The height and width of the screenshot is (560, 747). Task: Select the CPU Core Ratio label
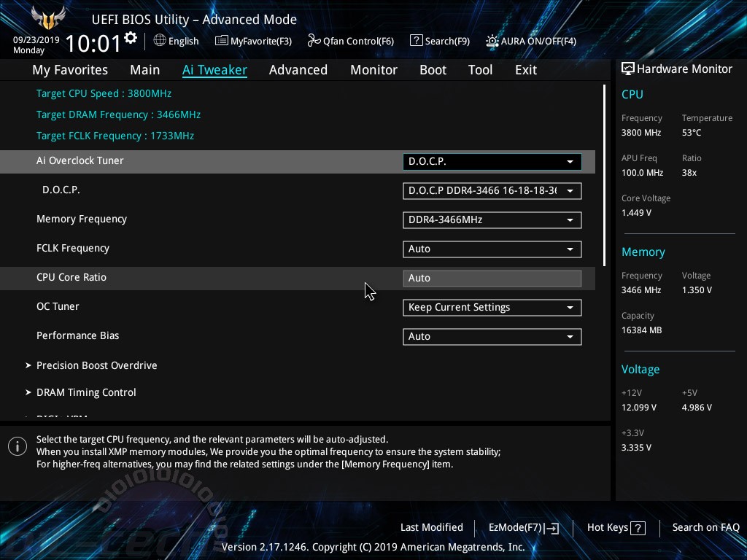click(71, 277)
